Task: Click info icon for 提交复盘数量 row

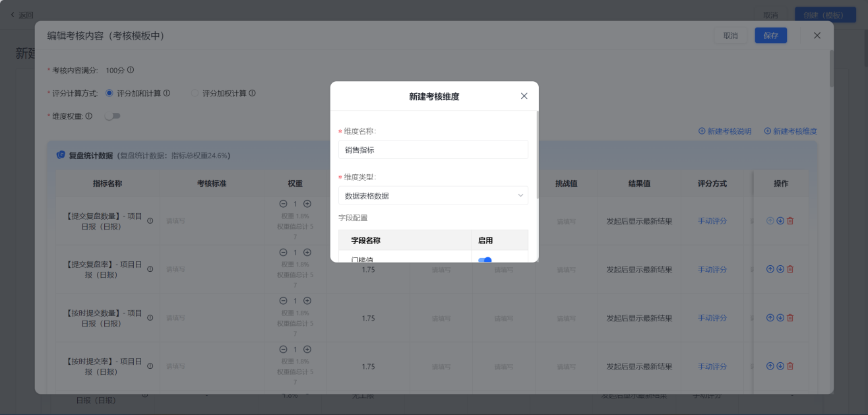Action: pyautogui.click(x=150, y=221)
